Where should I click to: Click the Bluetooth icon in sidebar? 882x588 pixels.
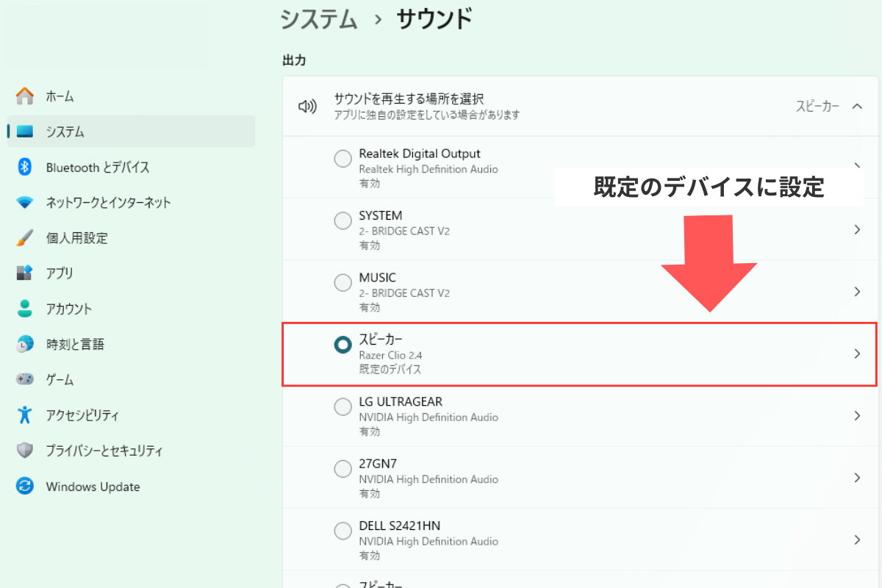click(x=25, y=168)
